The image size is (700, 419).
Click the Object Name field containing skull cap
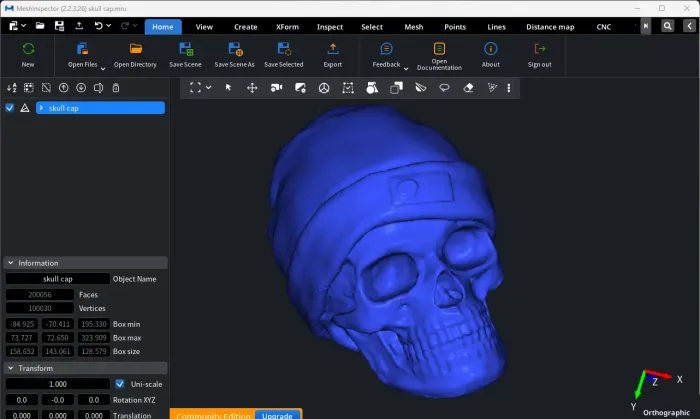click(58, 279)
